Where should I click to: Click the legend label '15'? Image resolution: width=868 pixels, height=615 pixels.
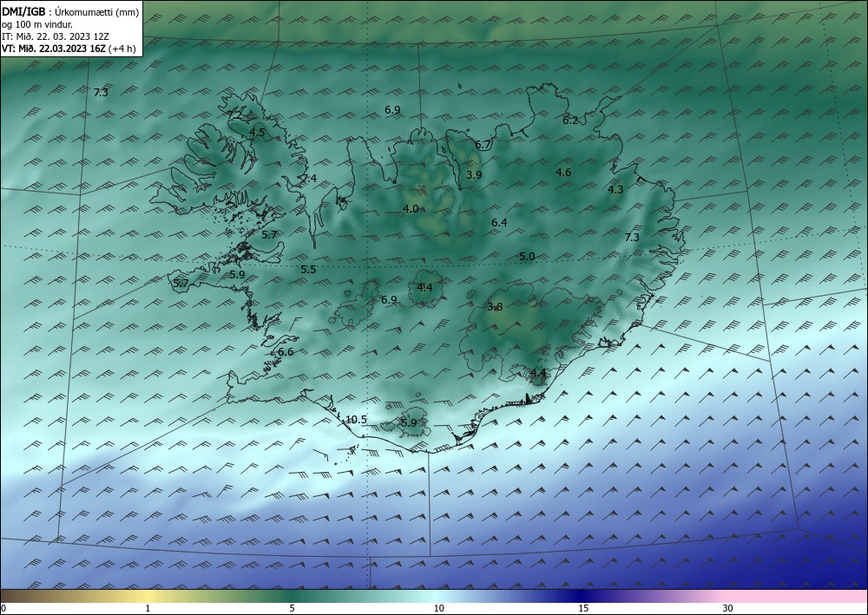[x=583, y=608]
